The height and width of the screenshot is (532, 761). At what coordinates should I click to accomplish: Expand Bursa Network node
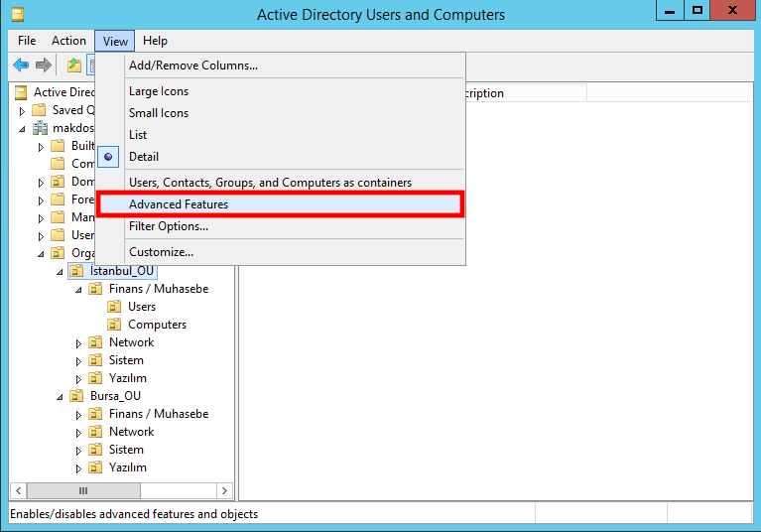78,433
